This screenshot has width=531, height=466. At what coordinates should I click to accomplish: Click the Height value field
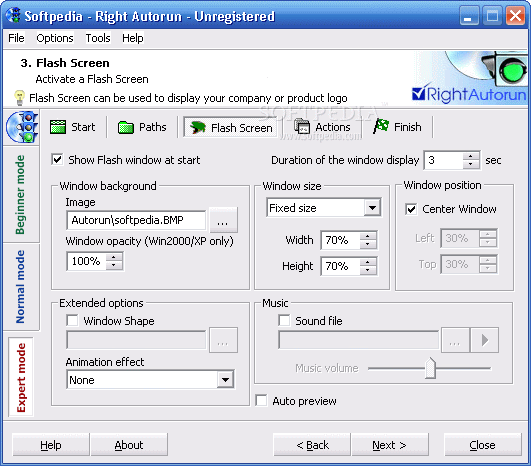click(x=340, y=266)
